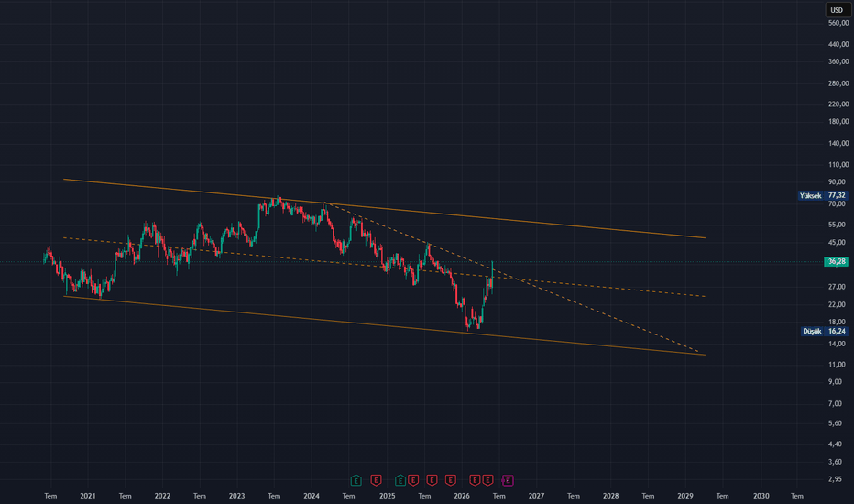Click the purple upcoming earnings marker
854x504 pixels.
tap(508, 480)
